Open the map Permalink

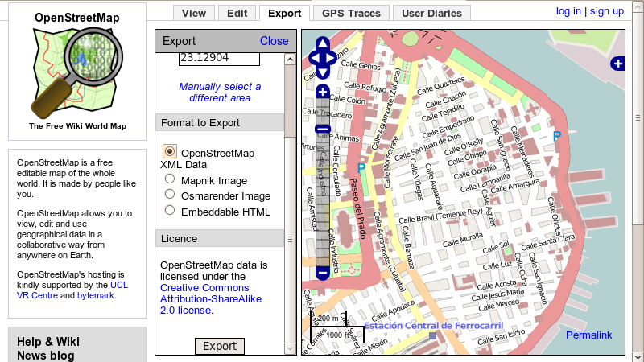point(588,335)
